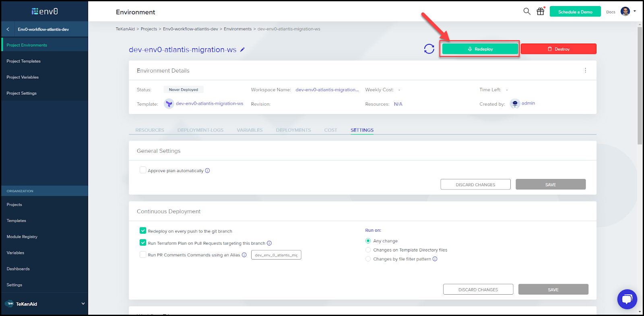
Task: Open the search magnifier icon
Action: click(527, 11)
